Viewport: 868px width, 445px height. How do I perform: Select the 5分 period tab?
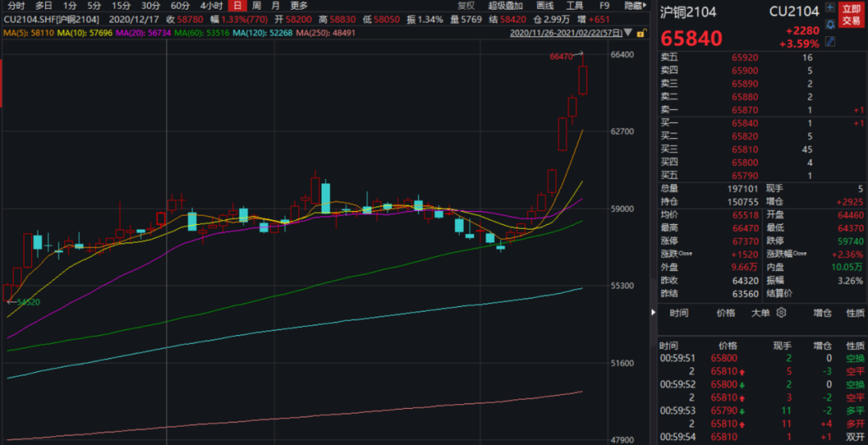tap(94, 6)
